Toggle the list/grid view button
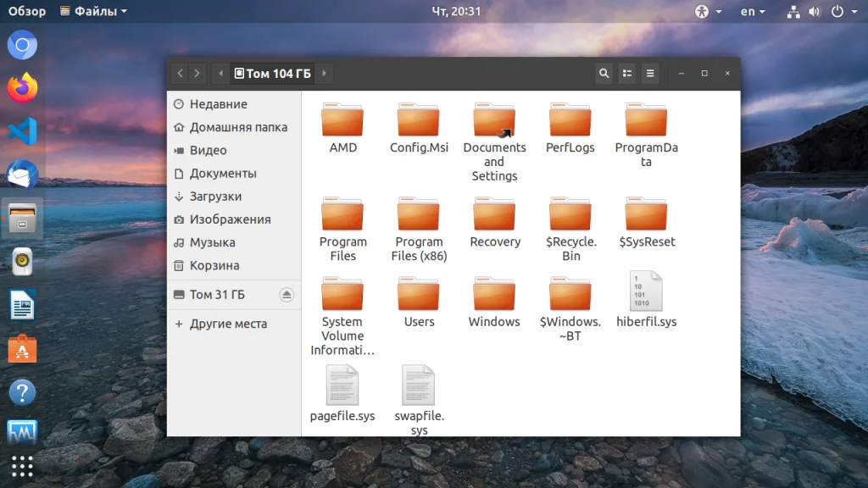Viewport: 868px width, 488px height. tap(627, 74)
